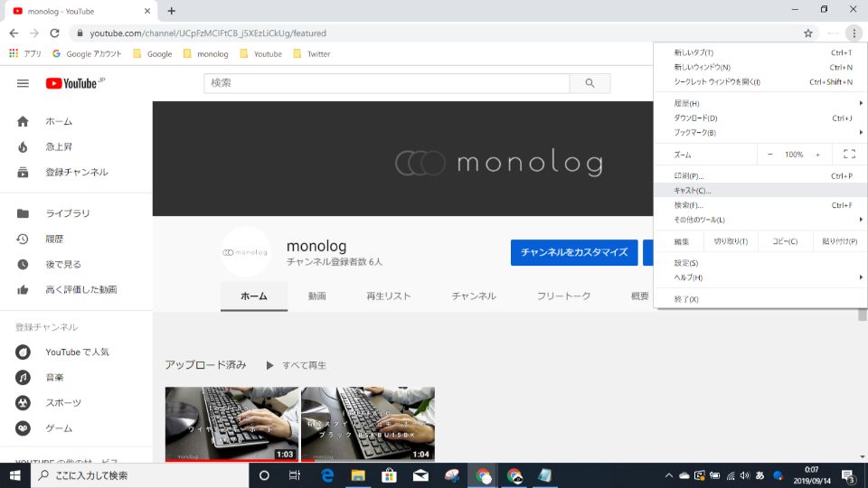Open the Gaming (ゲーム) channel

tap(76, 428)
